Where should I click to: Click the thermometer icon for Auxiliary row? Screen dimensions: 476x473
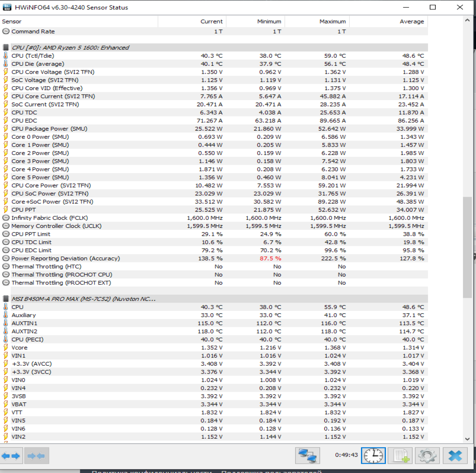[x=5, y=315]
